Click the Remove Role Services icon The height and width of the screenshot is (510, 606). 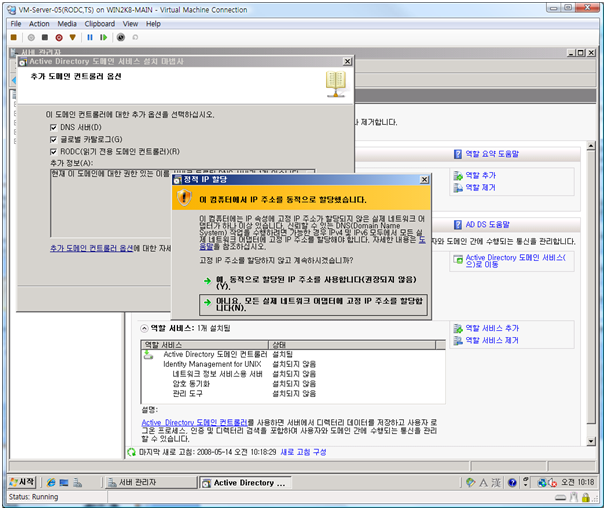pyautogui.click(x=458, y=340)
